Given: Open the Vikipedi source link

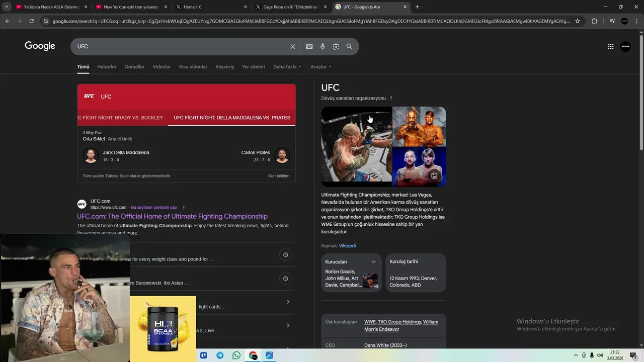Looking at the screenshot, I should 347,246.
